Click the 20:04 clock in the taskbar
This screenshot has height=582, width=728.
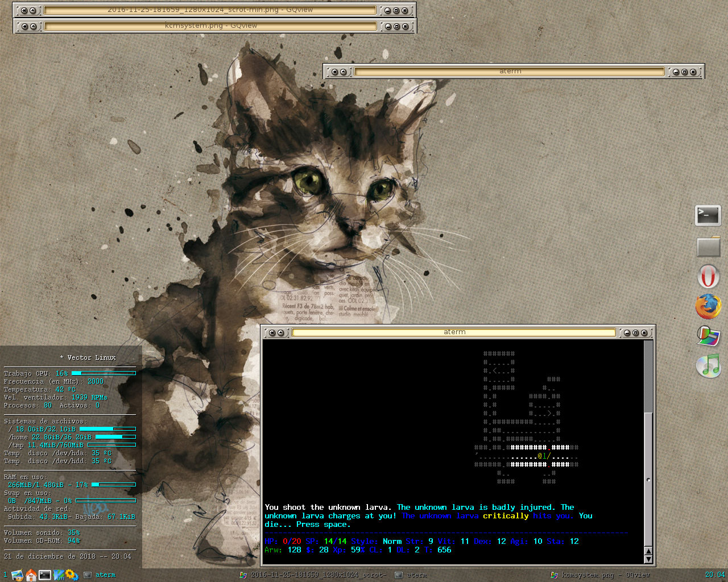(x=715, y=575)
